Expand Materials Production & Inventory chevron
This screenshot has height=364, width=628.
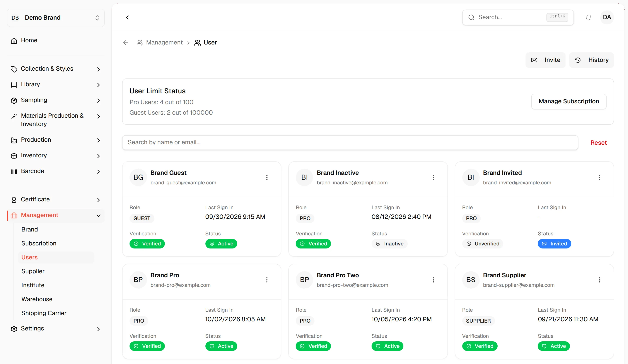click(98, 116)
